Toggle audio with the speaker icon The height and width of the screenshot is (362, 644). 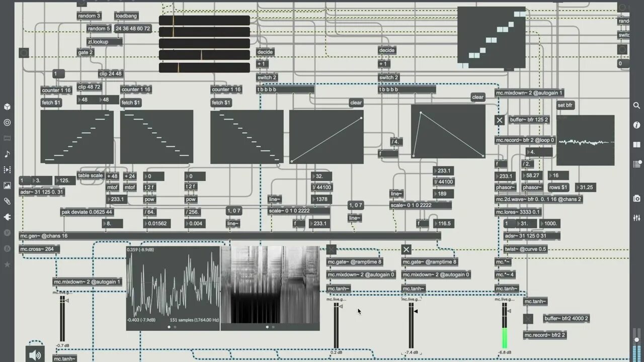pyautogui.click(x=35, y=354)
